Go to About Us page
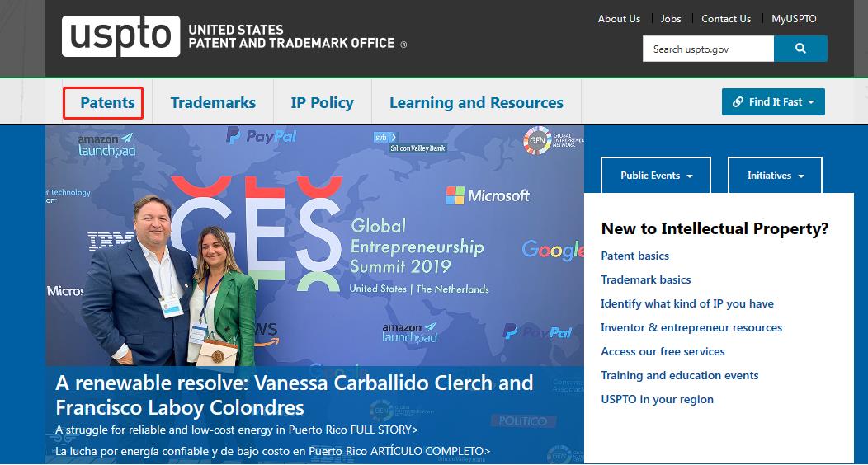 [x=619, y=19]
